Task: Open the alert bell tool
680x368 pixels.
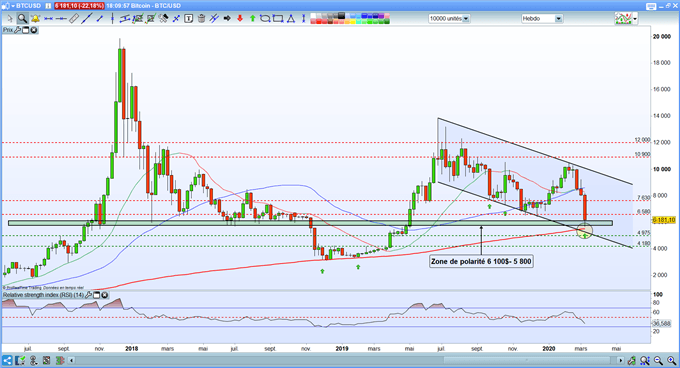Action: 35,19
